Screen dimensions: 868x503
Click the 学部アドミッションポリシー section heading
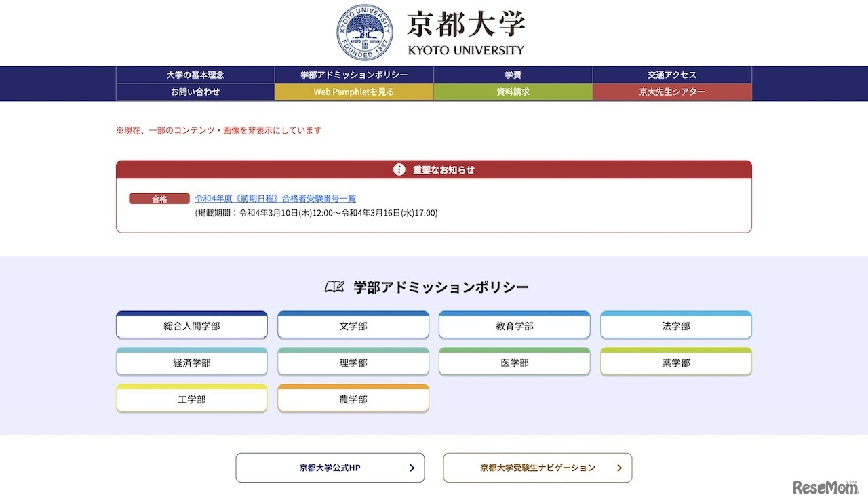click(x=441, y=287)
